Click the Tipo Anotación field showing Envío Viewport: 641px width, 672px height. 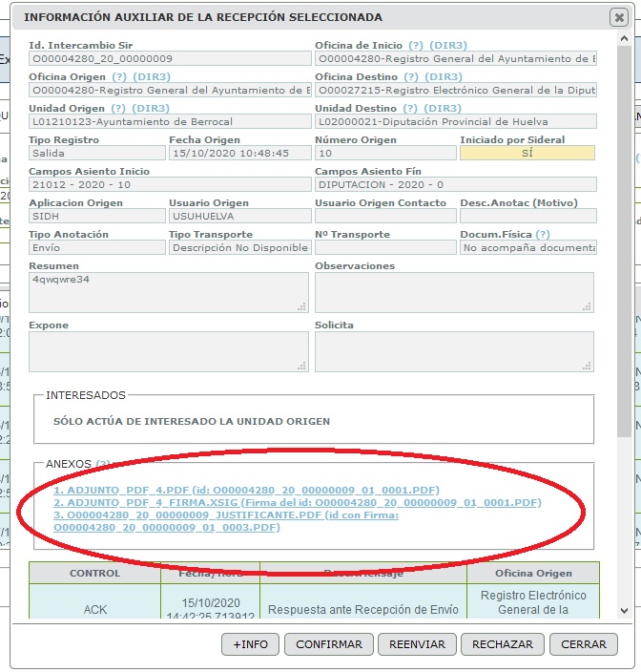click(x=96, y=247)
